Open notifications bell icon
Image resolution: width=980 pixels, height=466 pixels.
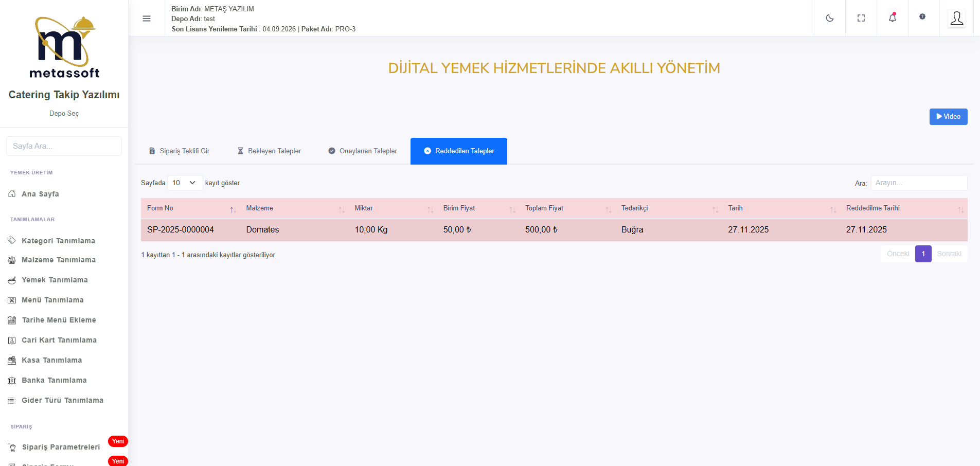892,18
